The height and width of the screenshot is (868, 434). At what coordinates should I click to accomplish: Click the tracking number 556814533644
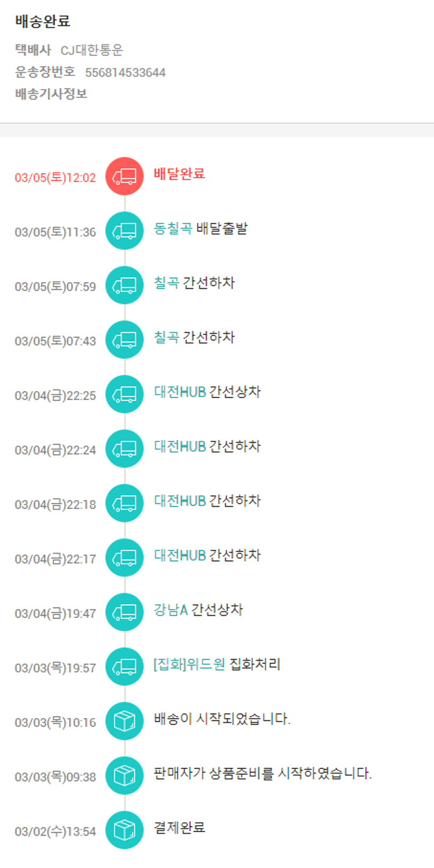point(126,72)
